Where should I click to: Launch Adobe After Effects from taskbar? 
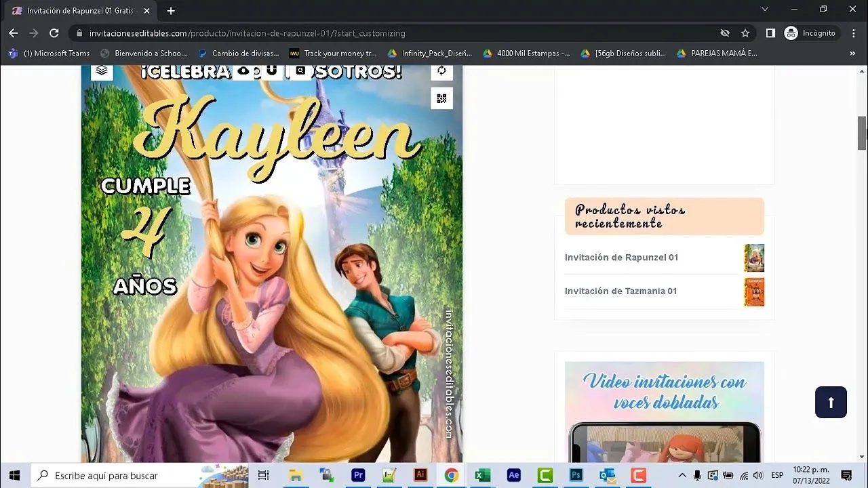click(514, 475)
